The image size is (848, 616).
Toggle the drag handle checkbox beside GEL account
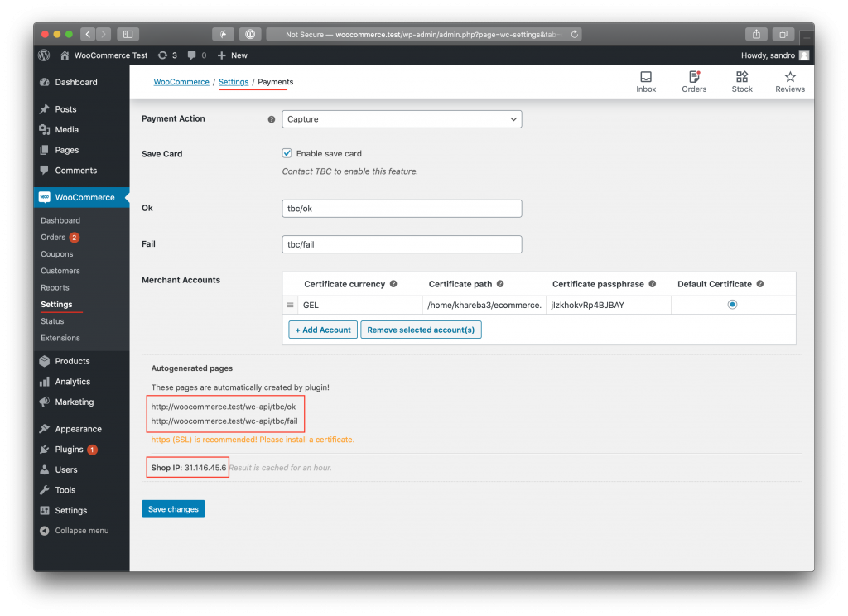tap(290, 305)
